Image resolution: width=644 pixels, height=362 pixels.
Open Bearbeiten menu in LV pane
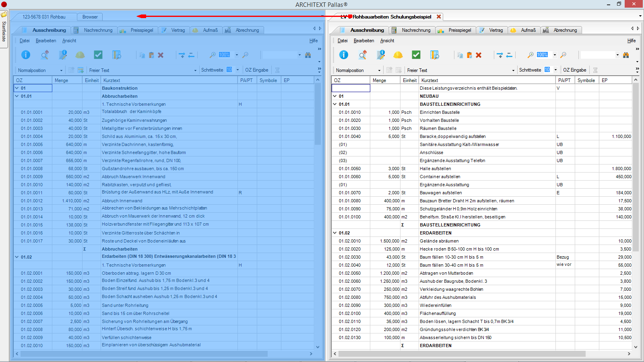tap(364, 41)
